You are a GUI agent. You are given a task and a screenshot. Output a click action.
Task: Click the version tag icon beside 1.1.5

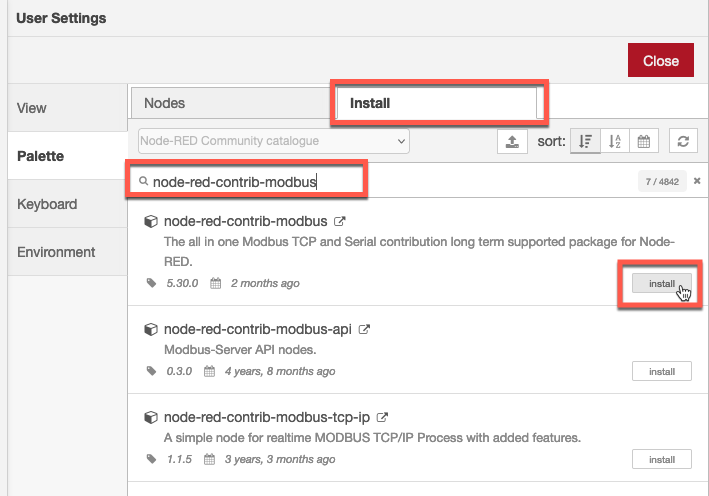pyautogui.click(x=151, y=459)
